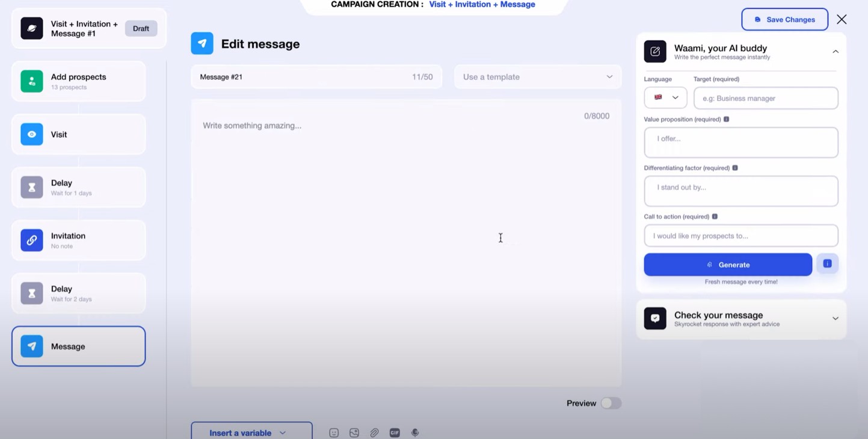
Task: Click the Invitation link icon in the sidebar
Action: coord(31,240)
